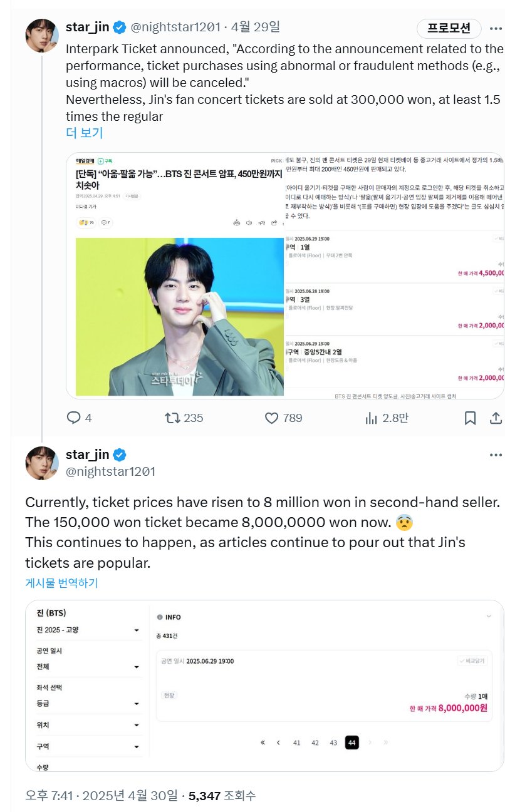This screenshot has width=505, height=812.
Task: Go to pagination page 41
Action: click(297, 743)
